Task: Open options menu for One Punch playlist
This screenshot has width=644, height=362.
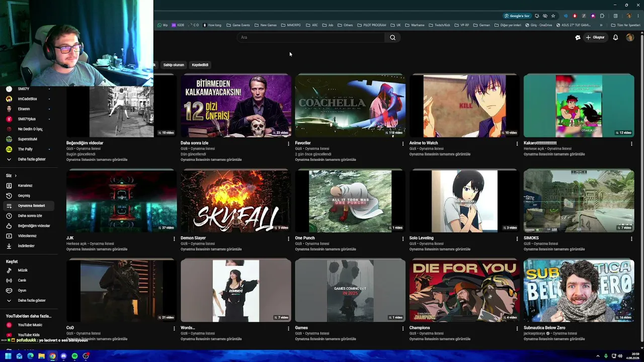Action: tap(403, 239)
